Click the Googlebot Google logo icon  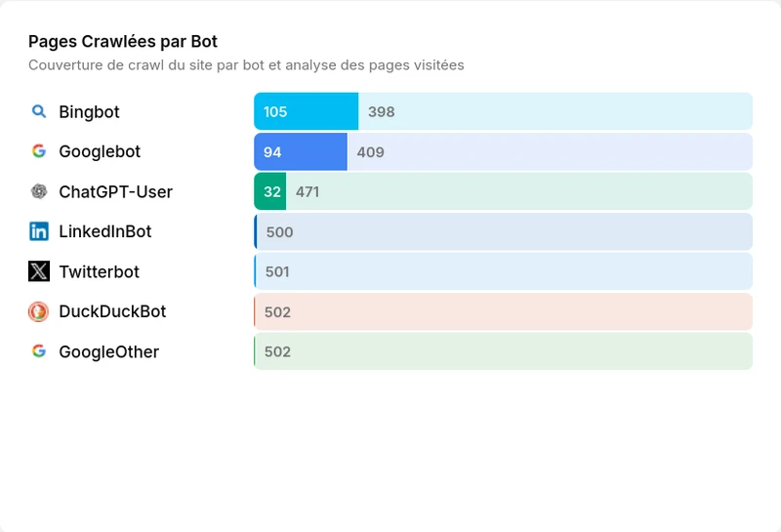pyautogui.click(x=39, y=151)
